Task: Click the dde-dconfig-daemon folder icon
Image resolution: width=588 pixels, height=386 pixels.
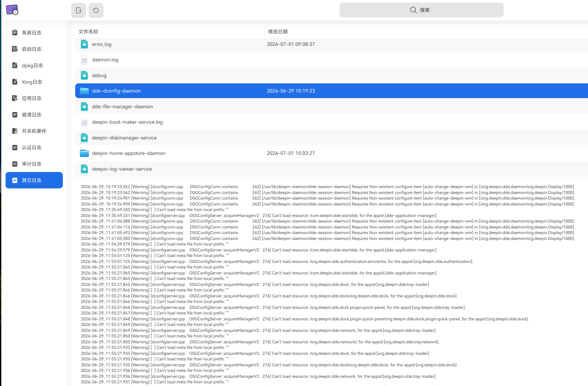Action: (x=84, y=91)
